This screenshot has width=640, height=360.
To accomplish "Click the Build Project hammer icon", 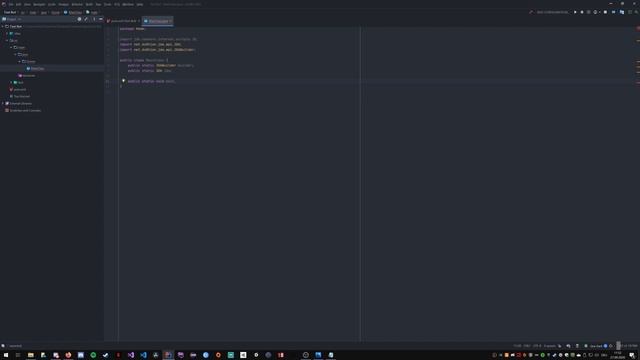I will [x=531, y=12].
